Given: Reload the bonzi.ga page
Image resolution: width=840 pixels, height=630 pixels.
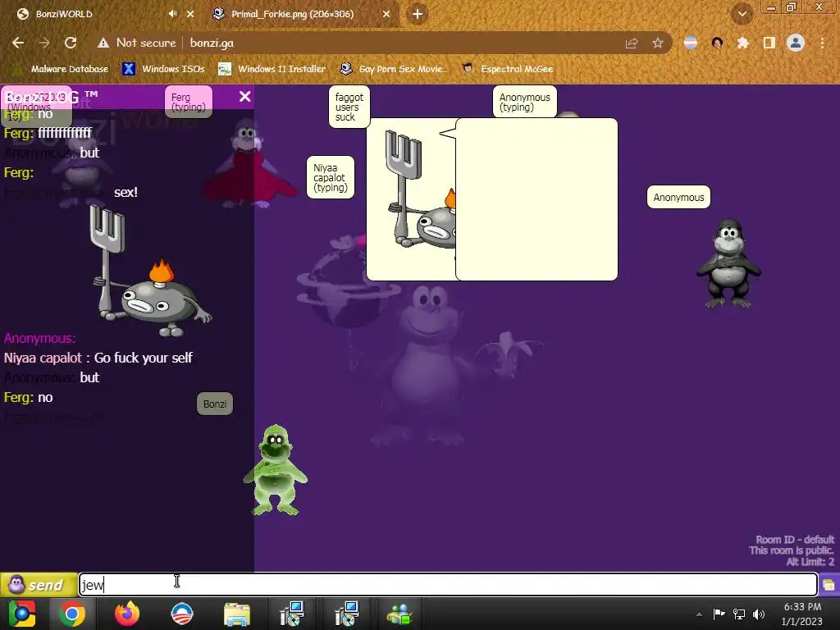Looking at the screenshot, I should tap(71, 43).
